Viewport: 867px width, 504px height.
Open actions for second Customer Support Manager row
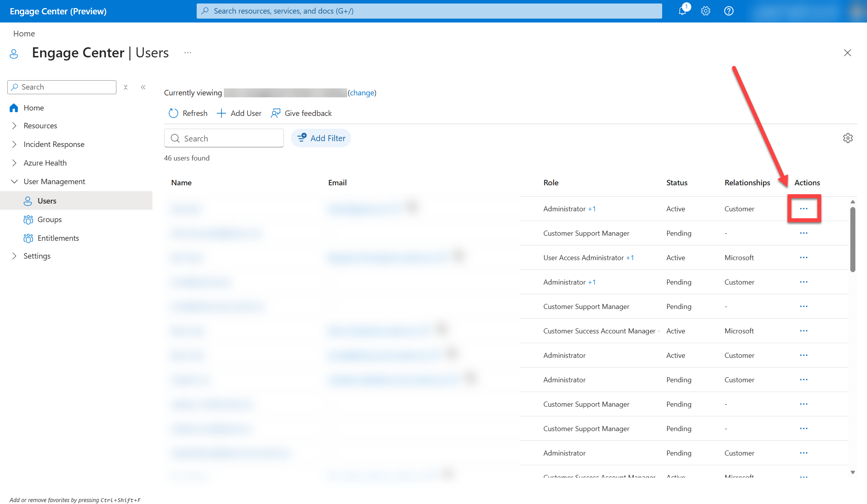pos(803,306)
